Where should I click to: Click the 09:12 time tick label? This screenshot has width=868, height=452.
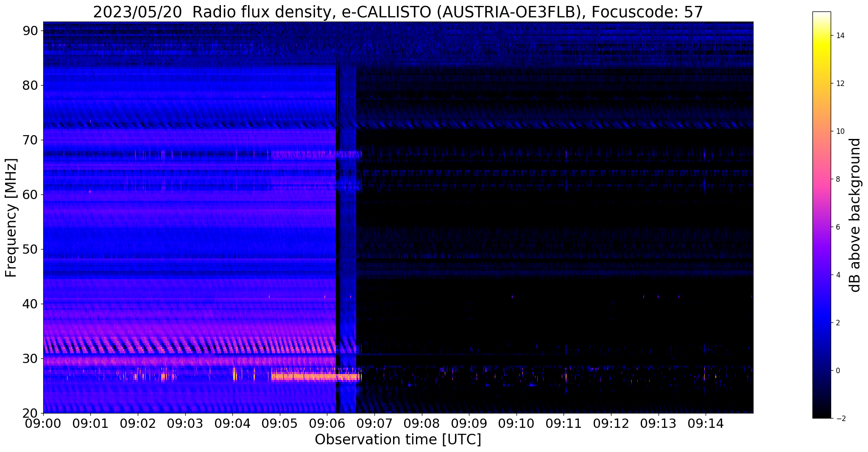611,423
